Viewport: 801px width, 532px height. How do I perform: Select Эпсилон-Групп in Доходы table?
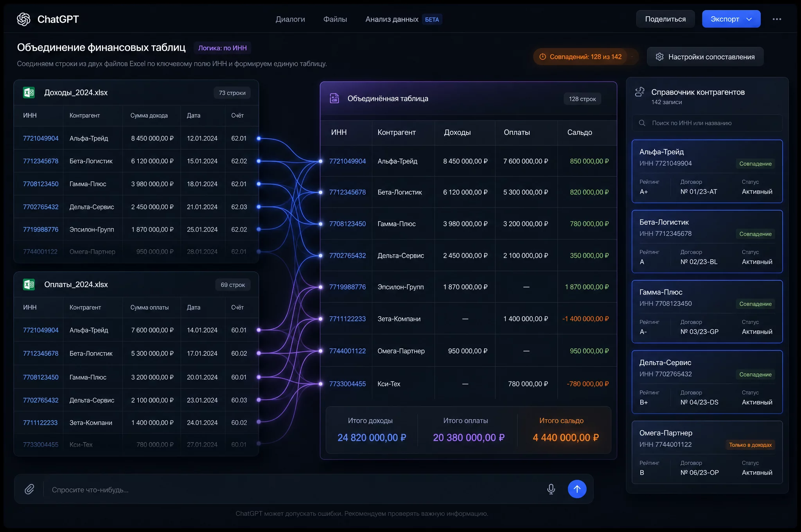[x=92, y=230]
